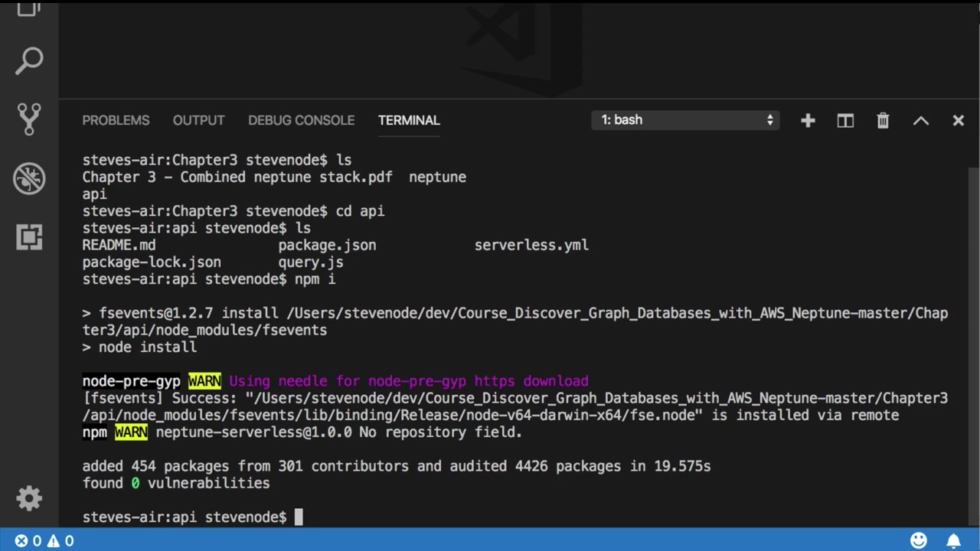Open the Manage gear menu
The height and width of the screenshot is (551, 980).
click(x=29, y=499)
